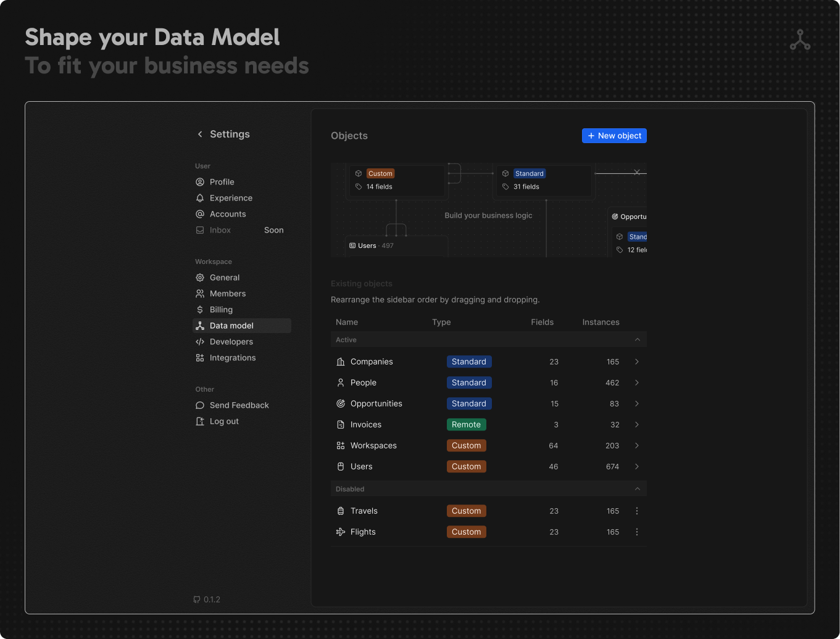Viewport: 840px width, 639px height.
Task: Click the gear icon next to General
Action: pyautogui.click(x=200, y=278)
